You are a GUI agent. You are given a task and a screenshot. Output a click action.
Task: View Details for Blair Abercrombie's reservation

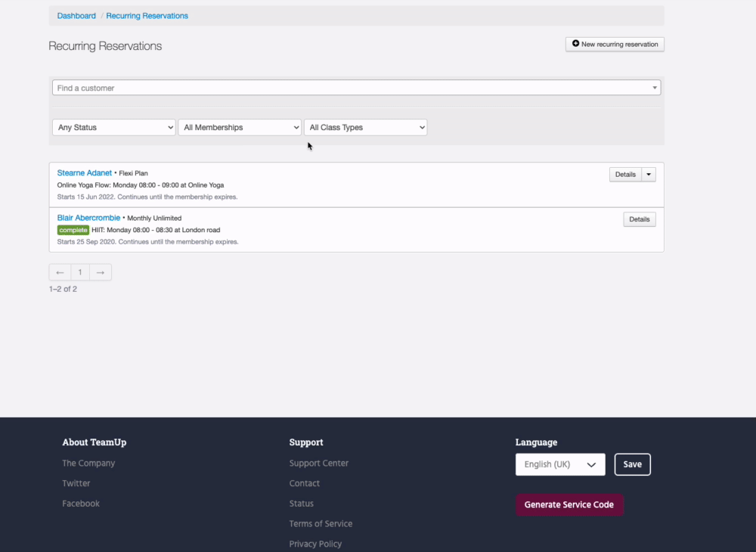640,219
